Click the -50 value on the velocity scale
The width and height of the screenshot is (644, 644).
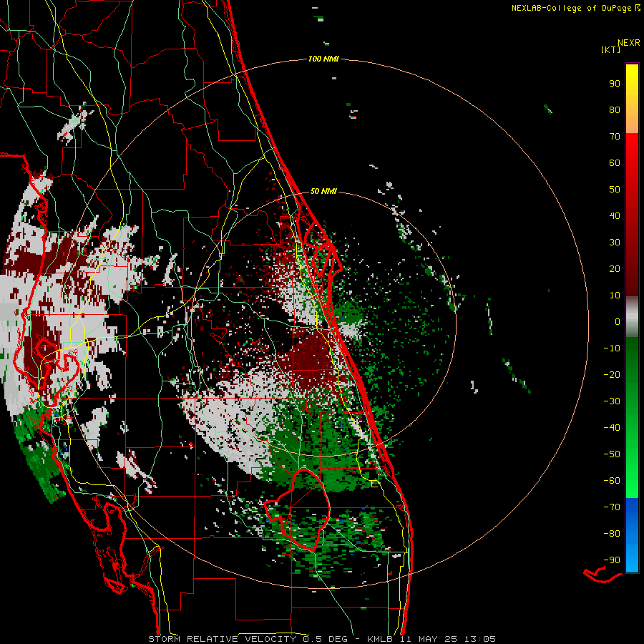[x=612, y=454]
